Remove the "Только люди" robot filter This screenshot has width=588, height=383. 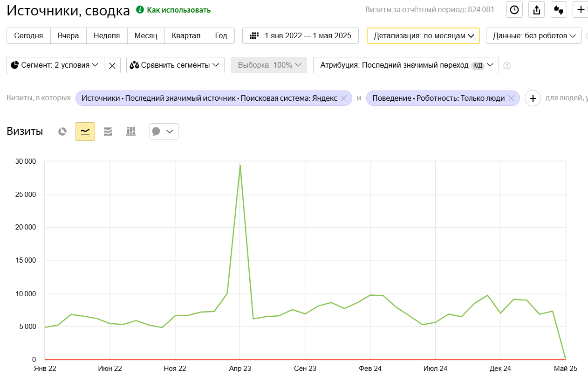(511, 98)
